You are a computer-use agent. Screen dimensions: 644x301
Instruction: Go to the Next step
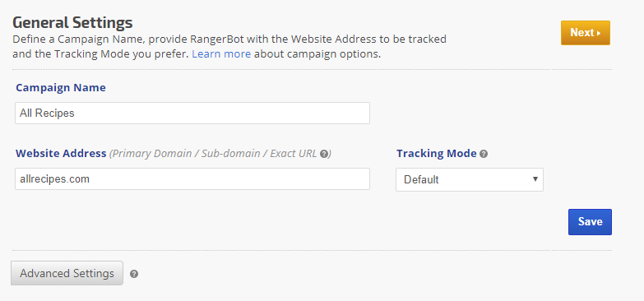click(586, 33)
